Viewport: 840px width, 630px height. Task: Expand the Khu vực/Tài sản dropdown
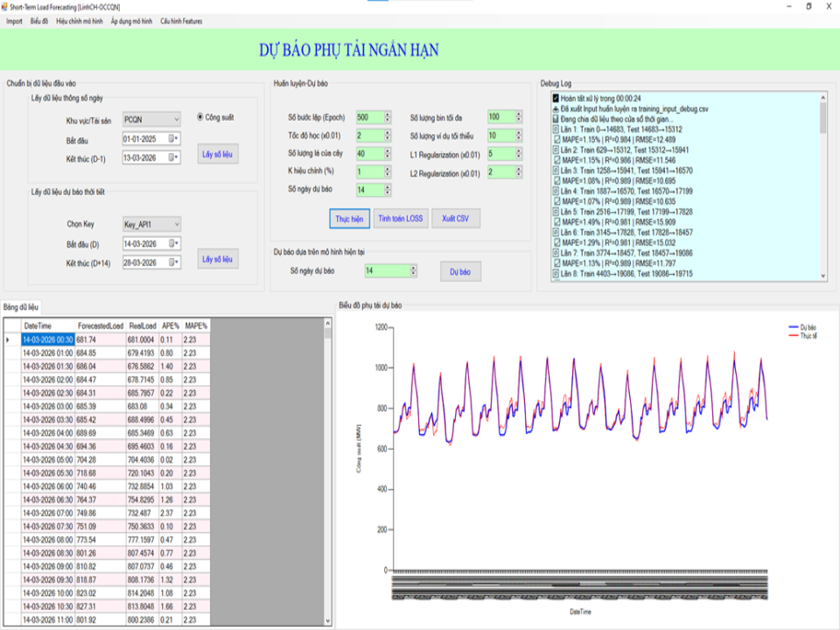(176, 118)
